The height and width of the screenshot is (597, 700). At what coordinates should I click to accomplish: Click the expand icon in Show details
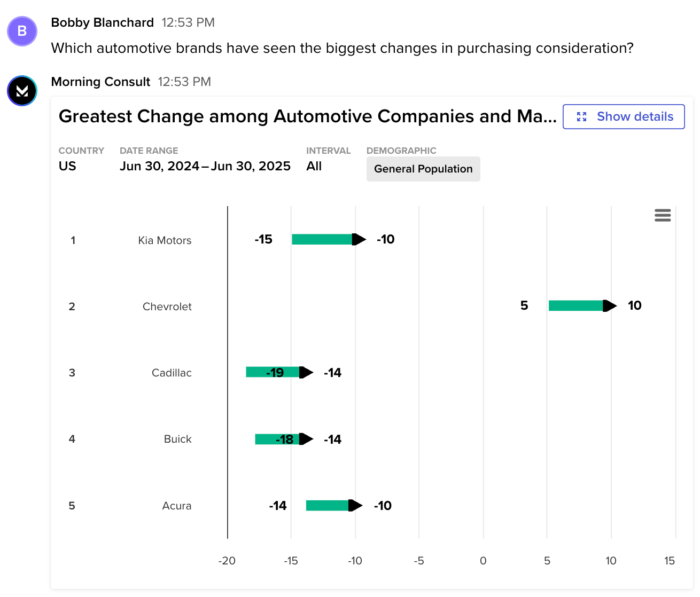pos(582,117)
